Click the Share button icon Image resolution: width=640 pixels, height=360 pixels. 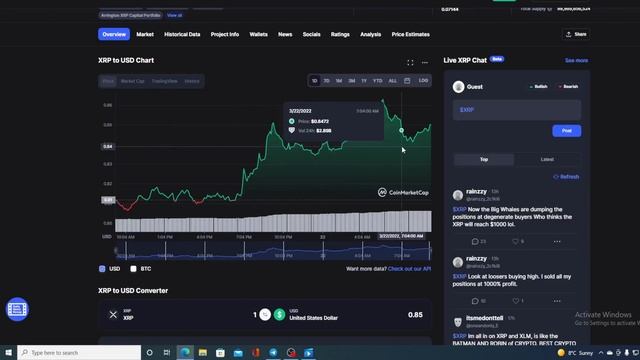click(569, 34)
